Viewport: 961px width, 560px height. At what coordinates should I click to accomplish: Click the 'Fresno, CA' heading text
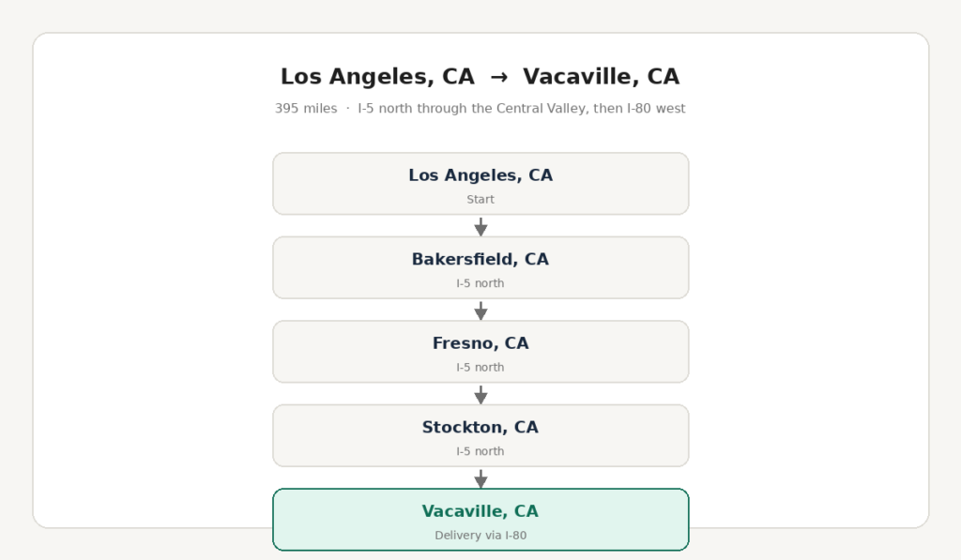point(480,343)
